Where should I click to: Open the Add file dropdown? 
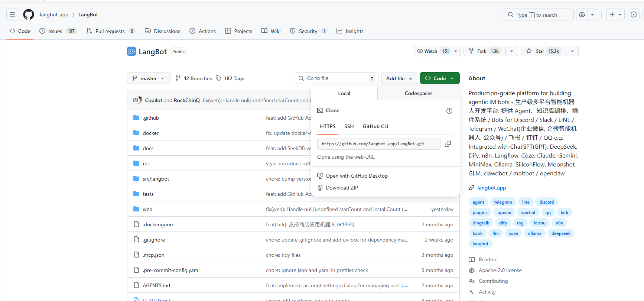pos(399,78)
